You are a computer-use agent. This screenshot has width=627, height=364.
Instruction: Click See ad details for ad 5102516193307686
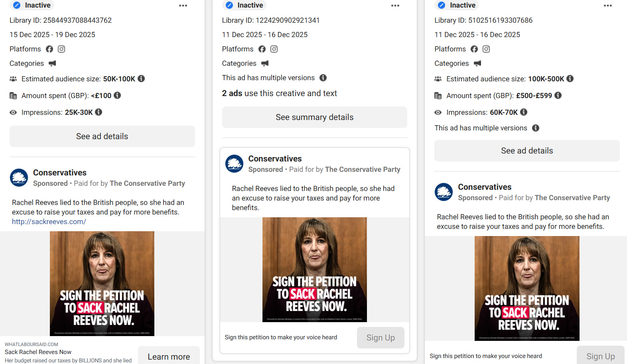click(x=527, y=151)
